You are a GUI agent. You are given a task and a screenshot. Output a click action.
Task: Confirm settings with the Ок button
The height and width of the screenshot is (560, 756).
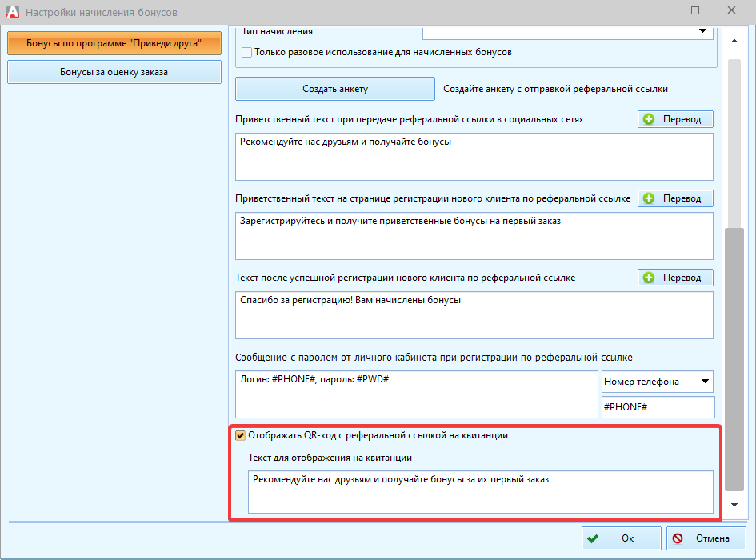point(621,538)
